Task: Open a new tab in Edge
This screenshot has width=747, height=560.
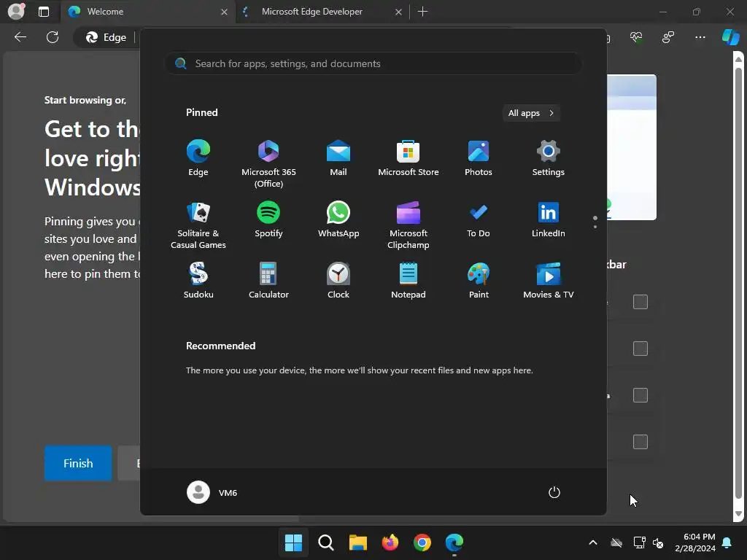Action: 422,12
